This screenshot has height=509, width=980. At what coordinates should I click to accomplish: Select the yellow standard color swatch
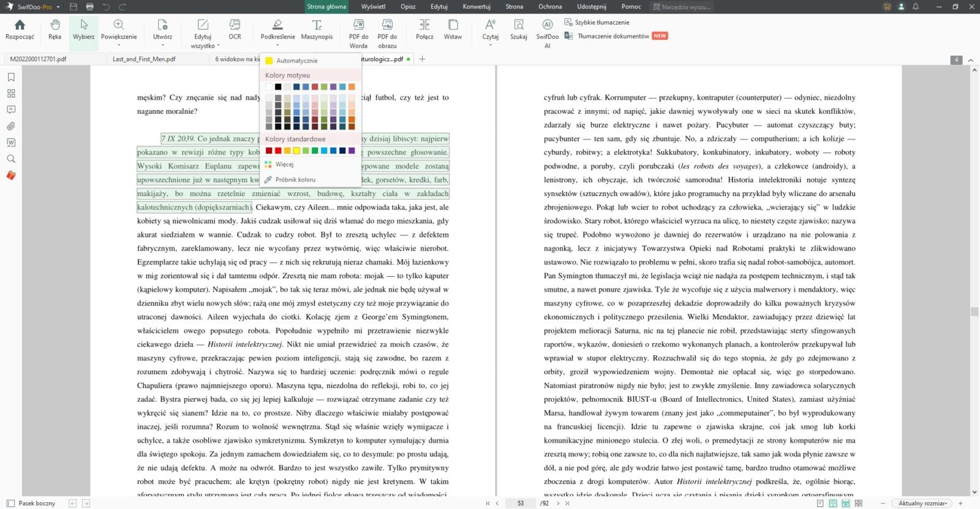(x=296, y=151)
